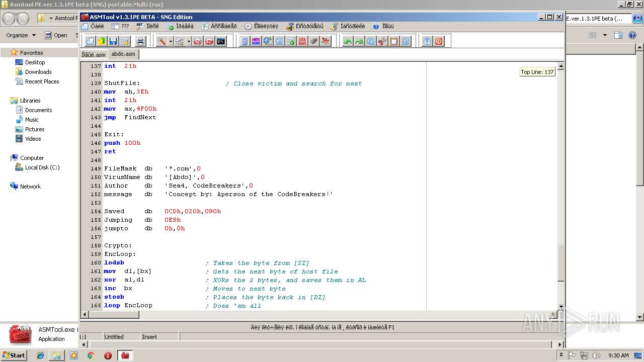Open the help menu with question icon
The width and height of the screenshot is (644, 362).
tap(383, 26)
